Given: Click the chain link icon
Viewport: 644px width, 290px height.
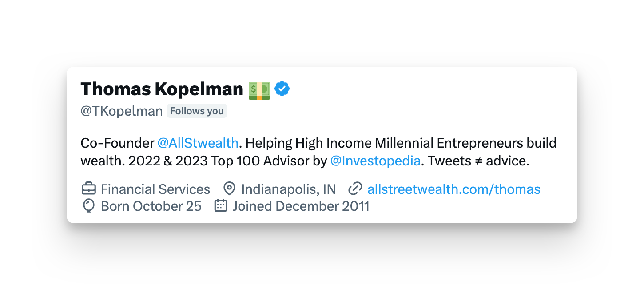Looking at the screenshot, I should [355, 189].
